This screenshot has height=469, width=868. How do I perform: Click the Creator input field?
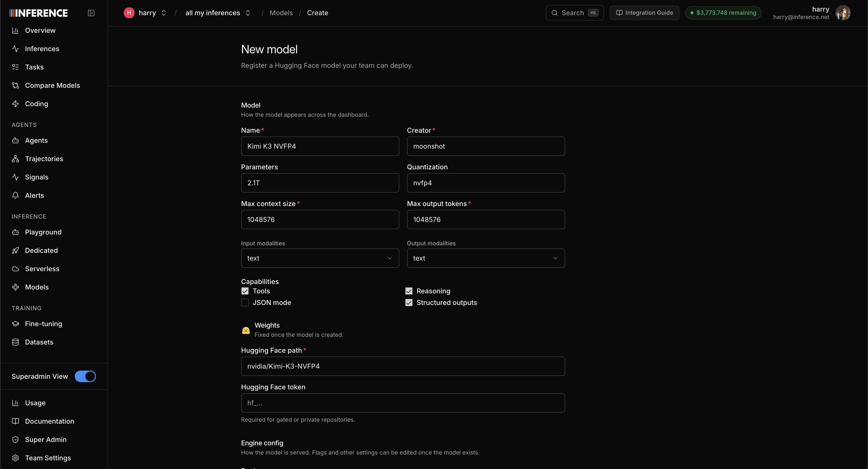click(486, 146)
